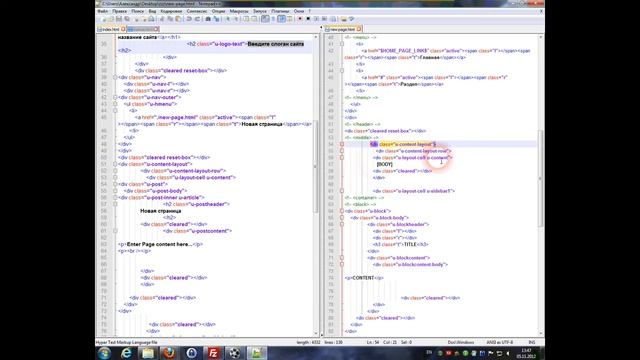Screen dimensions: 640x360
Task: Click the Print toolbar icon
Action: coord(151,19)
